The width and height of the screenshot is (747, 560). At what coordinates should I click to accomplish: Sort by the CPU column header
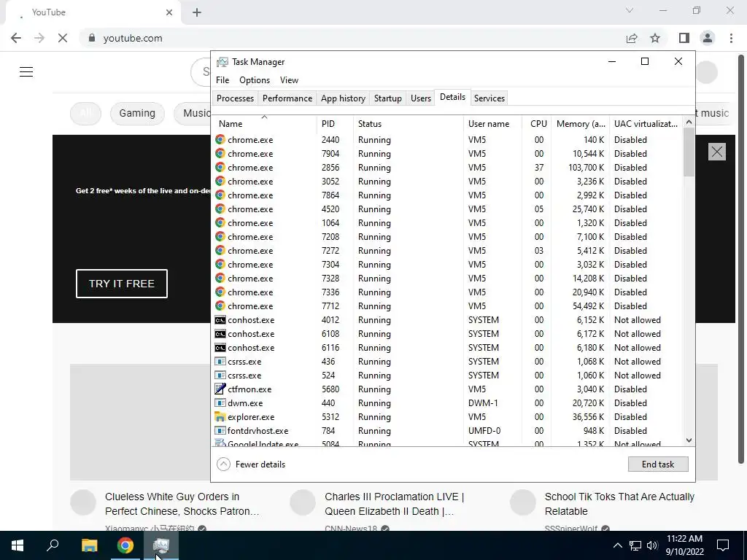coord(537,124)
